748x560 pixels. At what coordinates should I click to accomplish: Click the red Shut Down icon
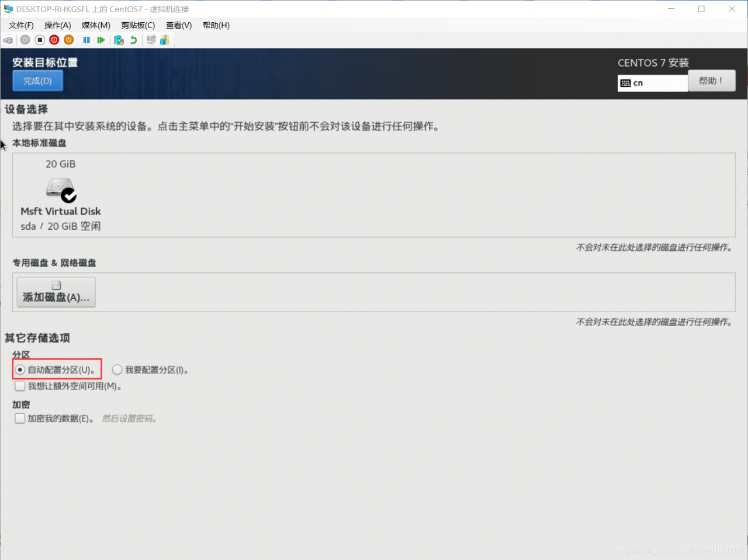point(54,40)
